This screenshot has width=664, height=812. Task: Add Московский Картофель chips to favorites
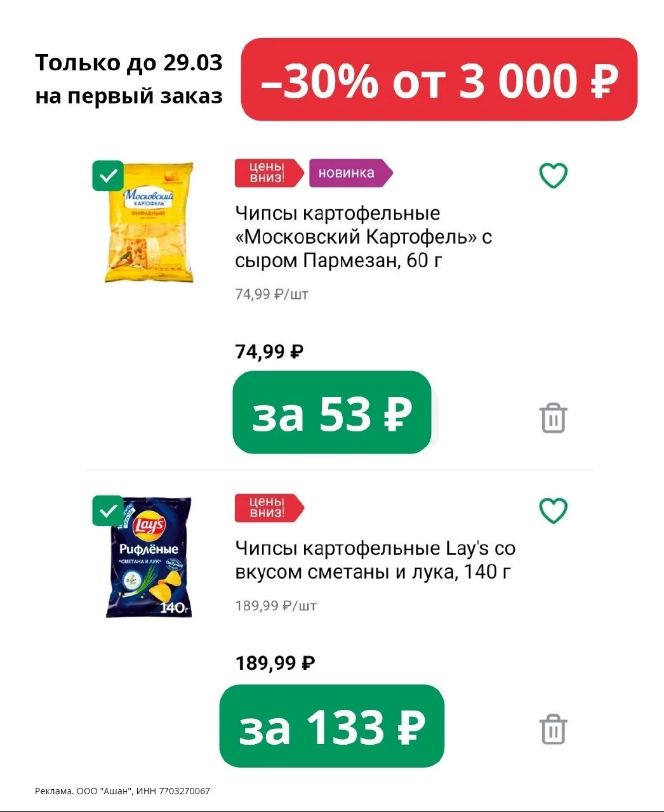(553, 176)
